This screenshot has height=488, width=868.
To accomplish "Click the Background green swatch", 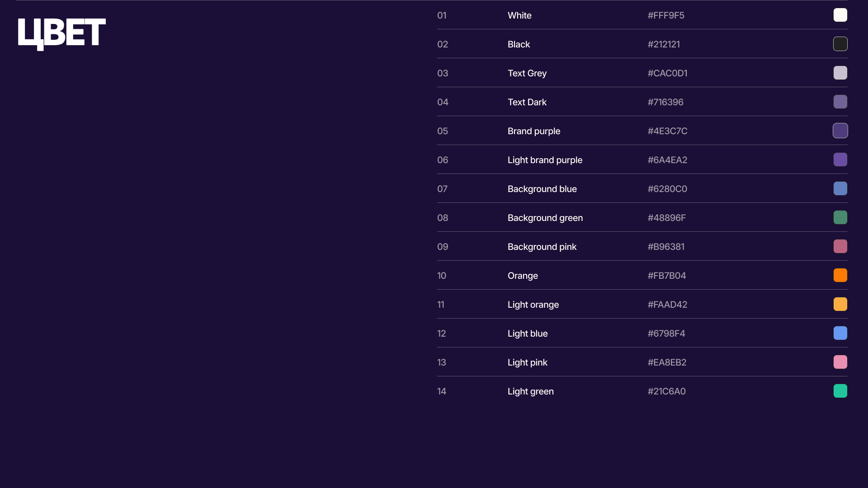I will [x=840, y=217].
